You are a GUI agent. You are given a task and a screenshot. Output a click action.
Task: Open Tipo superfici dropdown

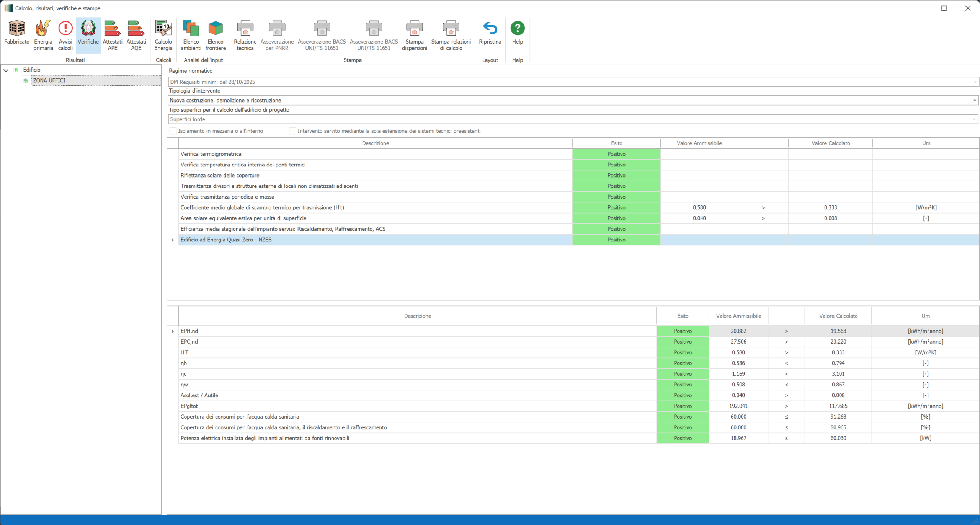[x=975, y=119]
